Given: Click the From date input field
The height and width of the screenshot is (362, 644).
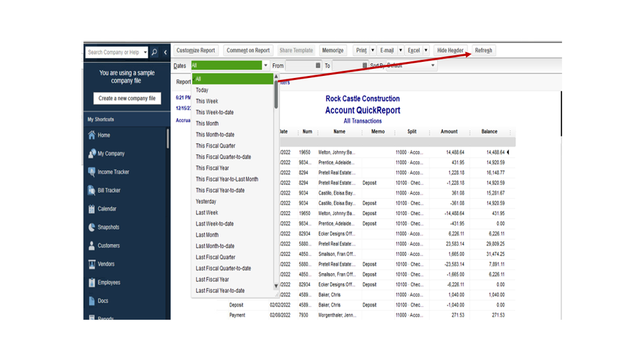Looking at the screenshot, I should coord(300,65).
